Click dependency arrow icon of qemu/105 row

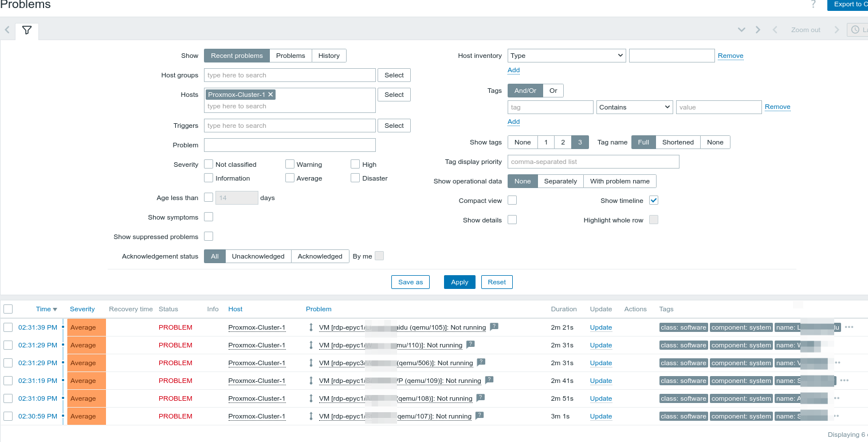pos(311,327)
